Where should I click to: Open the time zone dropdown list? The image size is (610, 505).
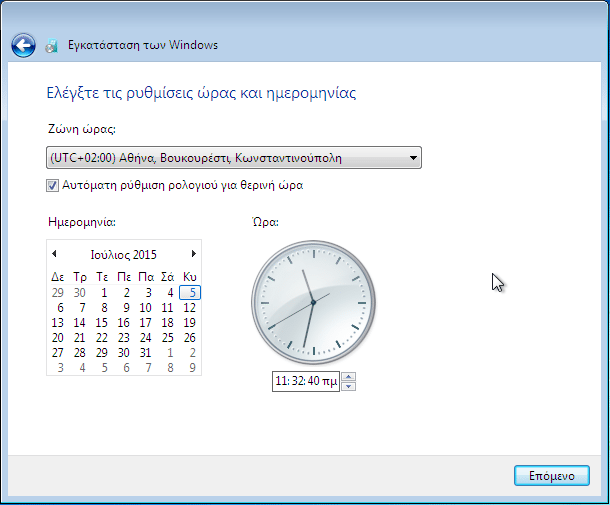click(234, 158)
